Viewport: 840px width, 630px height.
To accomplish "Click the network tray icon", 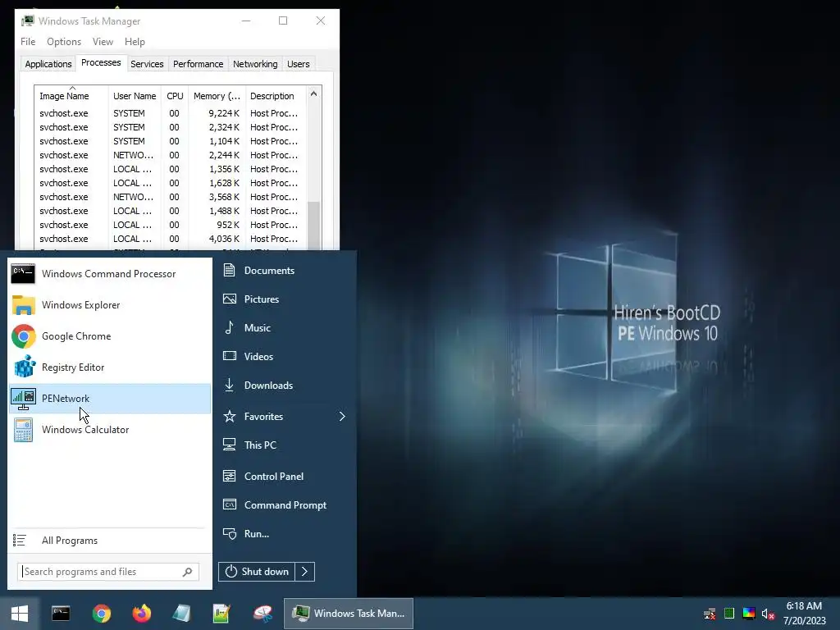I will pyautogui.click(x=710, y=614).
